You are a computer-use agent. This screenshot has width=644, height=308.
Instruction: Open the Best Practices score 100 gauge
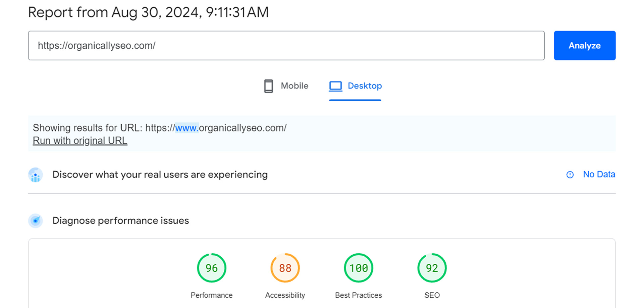point(359,268)
